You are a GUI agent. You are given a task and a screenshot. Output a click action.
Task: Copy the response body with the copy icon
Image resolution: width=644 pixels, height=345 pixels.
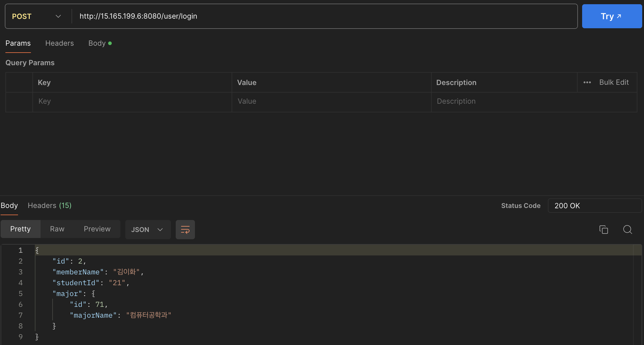[603, 230]
